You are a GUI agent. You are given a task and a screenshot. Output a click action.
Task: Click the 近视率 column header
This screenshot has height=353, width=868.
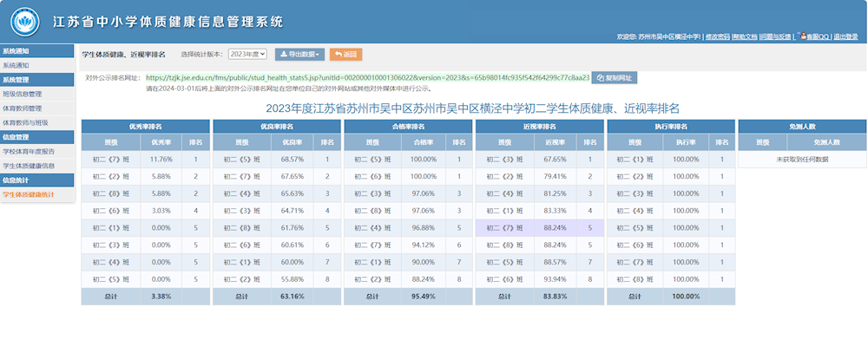(x=556, y=142)
